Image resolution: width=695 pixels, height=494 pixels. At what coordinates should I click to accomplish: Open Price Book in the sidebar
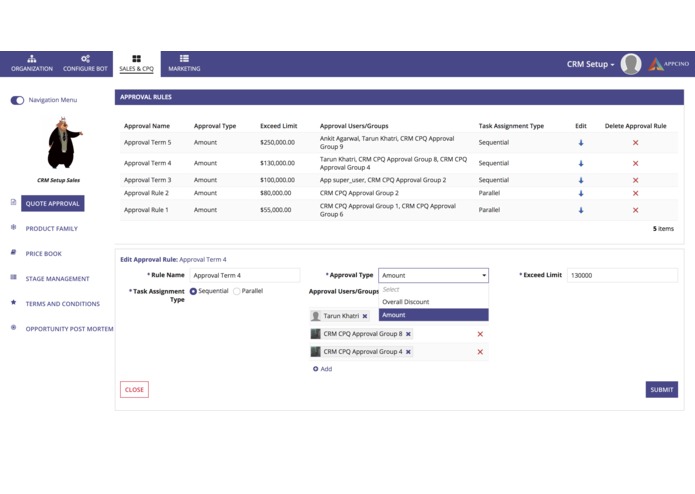click(x=43, y=254)
